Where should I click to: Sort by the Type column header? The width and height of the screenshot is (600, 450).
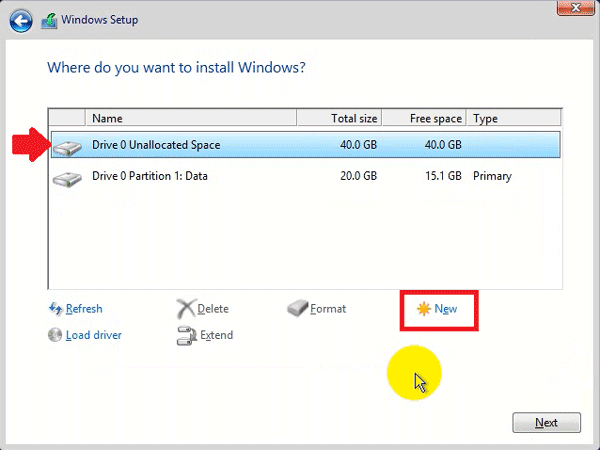point(510,118)
